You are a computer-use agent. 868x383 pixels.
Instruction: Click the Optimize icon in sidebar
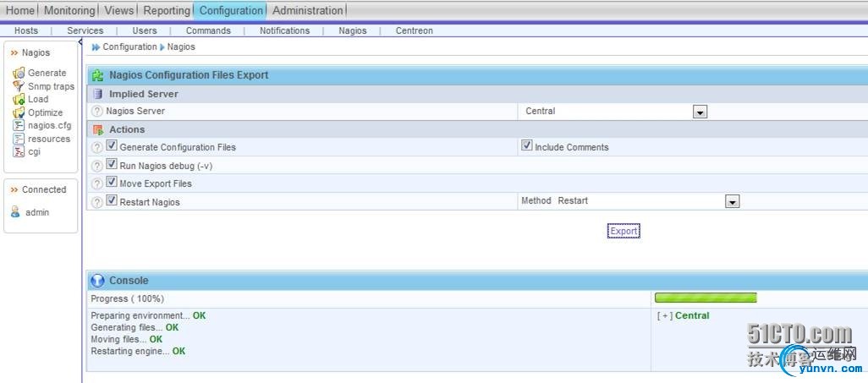[x=19, y=112]
